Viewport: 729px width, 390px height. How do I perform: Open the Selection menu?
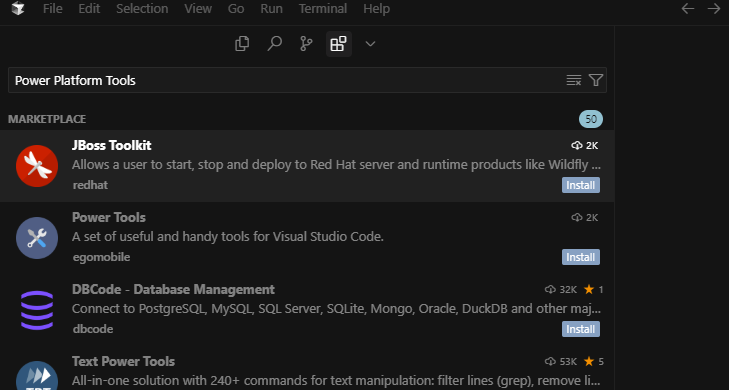142,9
